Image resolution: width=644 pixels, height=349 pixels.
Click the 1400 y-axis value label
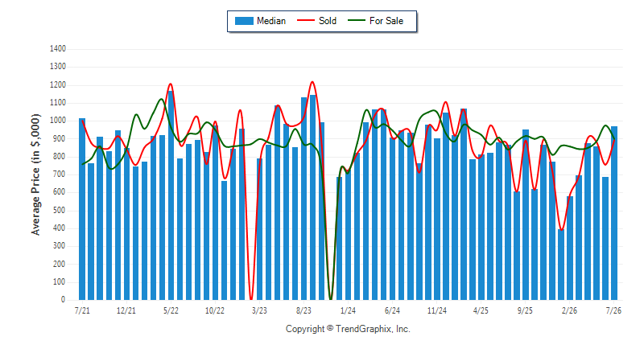pos(58,49)
